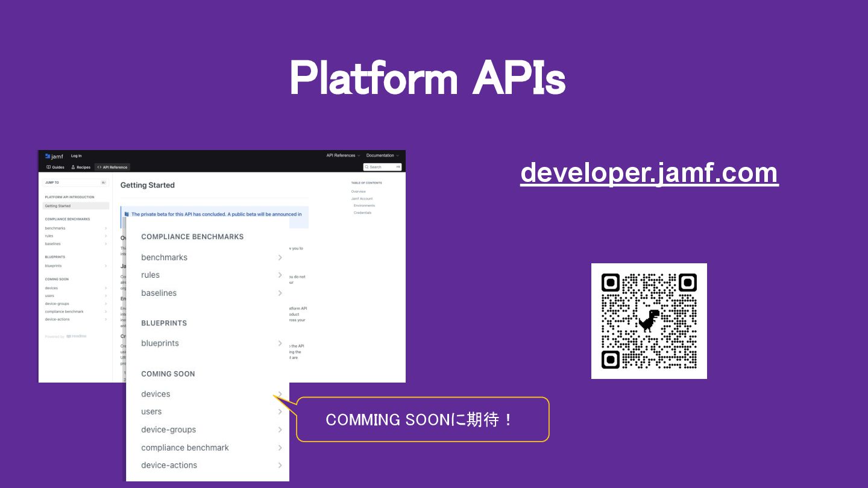Click the enlarged COMPLIANCE BENCHMARKS heading
The height and width of the screenshot is (488, 868).
[x=192, y=237]
